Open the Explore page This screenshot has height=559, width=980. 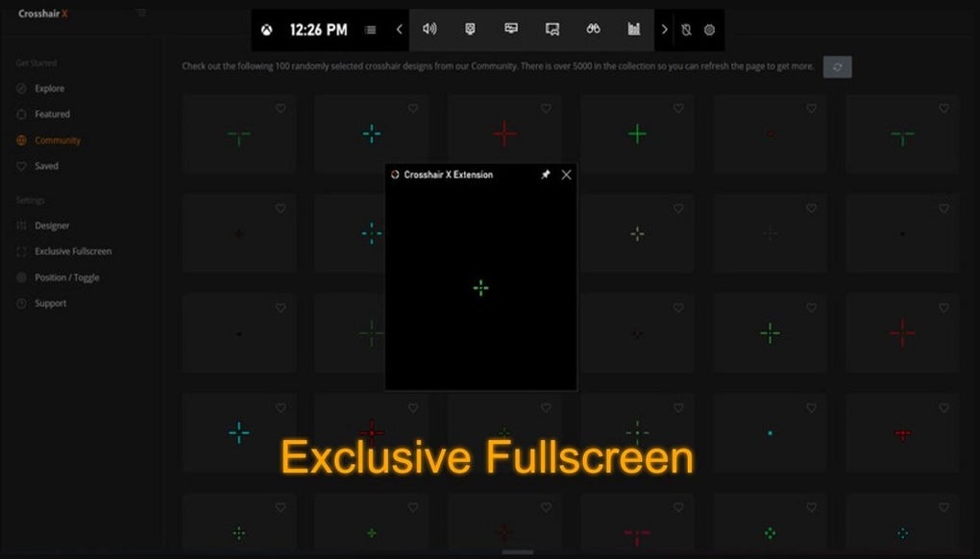(x=49, y=88)
